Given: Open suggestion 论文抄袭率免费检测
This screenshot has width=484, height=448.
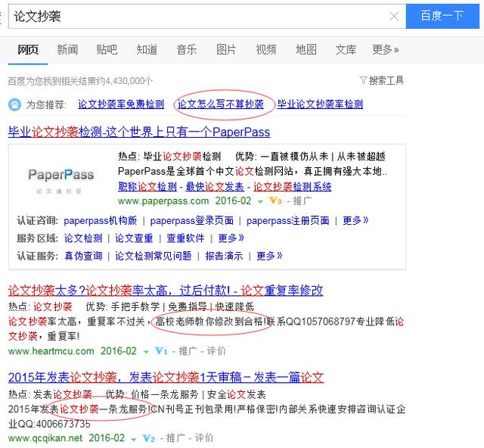Looking at the screenshot, I should [x=121, y=104].
